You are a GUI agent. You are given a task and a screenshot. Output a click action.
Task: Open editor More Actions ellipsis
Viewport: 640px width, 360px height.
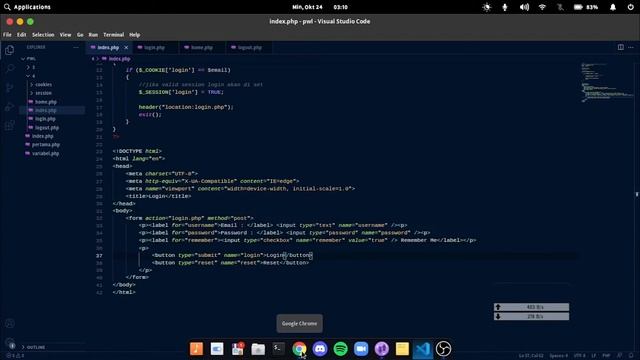[631, 47]
